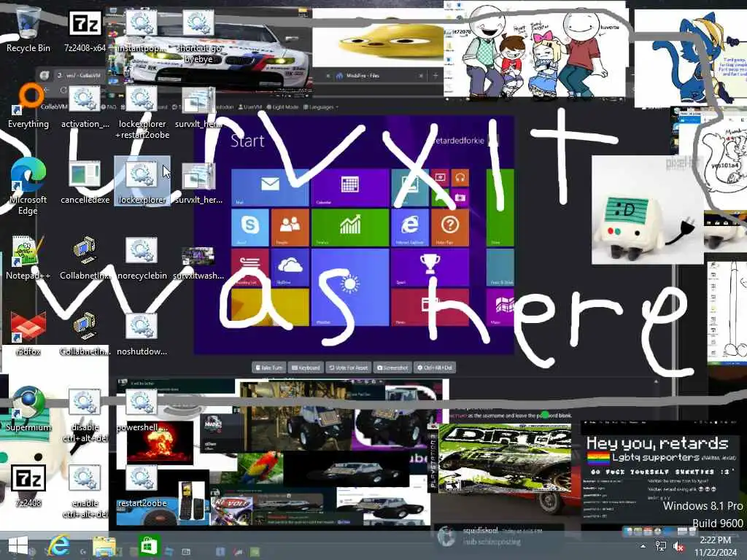Open the Windows Start button
Image resolution: width=747 pixels, height=560 pixels.
(x=18, y=545)
